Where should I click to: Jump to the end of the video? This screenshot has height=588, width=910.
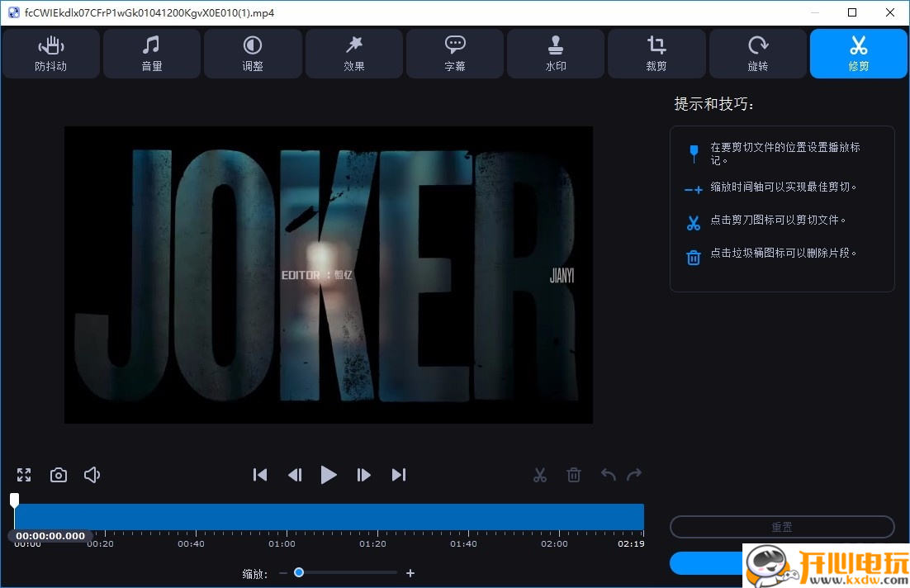(399, 475)
